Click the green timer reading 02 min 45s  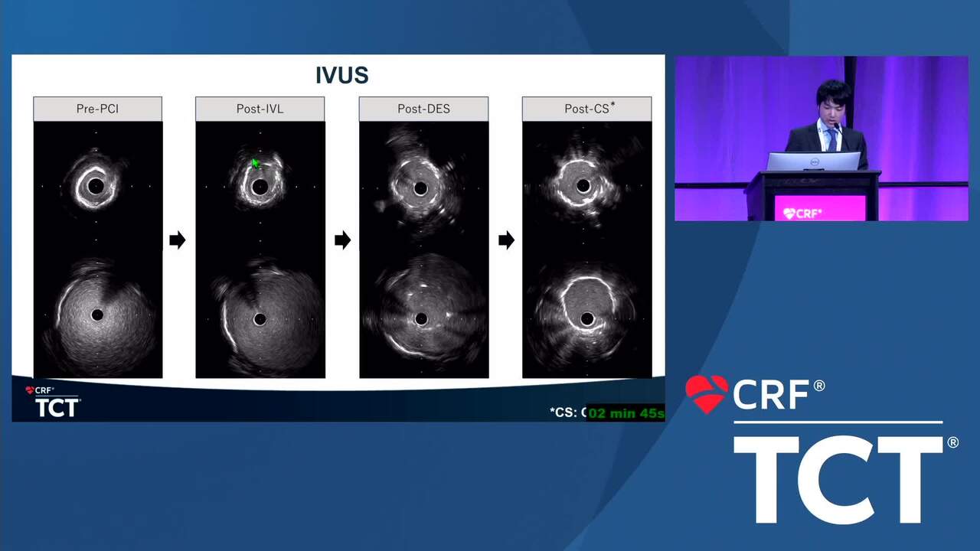[x=626, y=413]
